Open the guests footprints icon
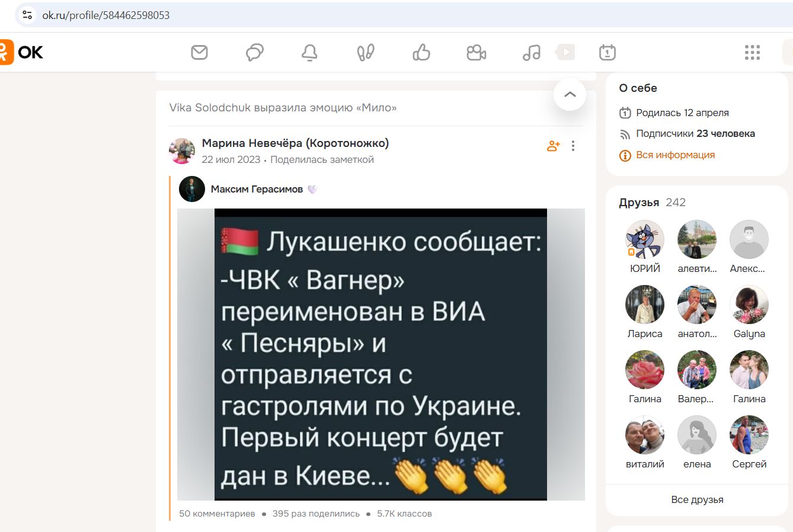 pyautogui.click(x=366, y=53)
